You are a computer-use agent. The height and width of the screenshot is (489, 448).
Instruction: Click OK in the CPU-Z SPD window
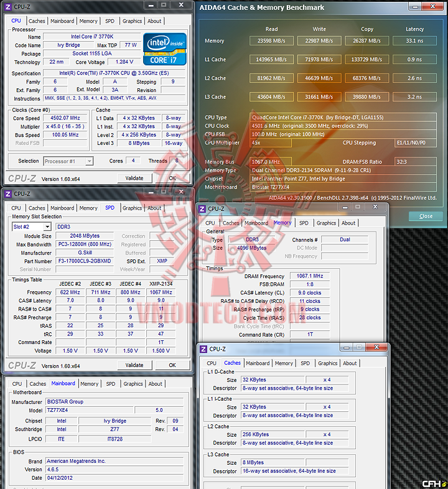pos(172,365)
